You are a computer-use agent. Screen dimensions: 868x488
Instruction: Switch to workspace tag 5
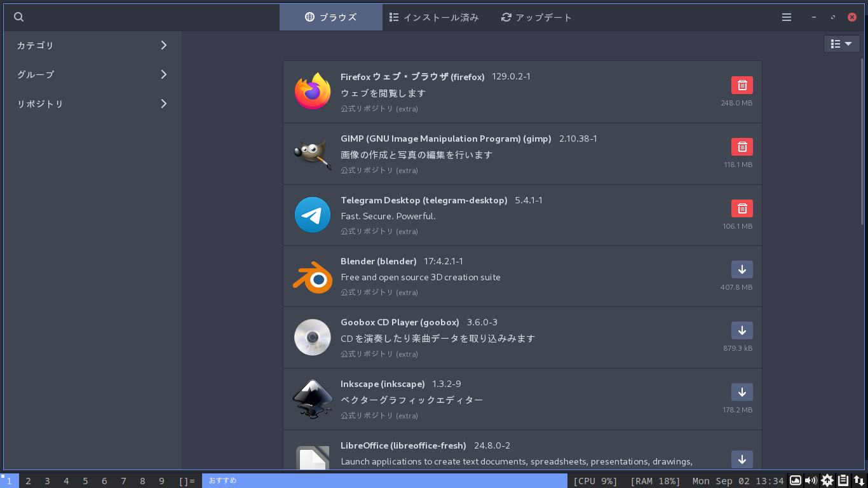pyautogui.click(x=86, y=481)
